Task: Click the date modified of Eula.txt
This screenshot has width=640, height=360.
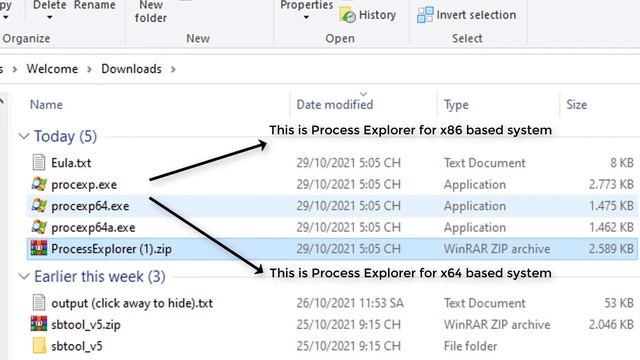Action: click(x=349, y=163)
